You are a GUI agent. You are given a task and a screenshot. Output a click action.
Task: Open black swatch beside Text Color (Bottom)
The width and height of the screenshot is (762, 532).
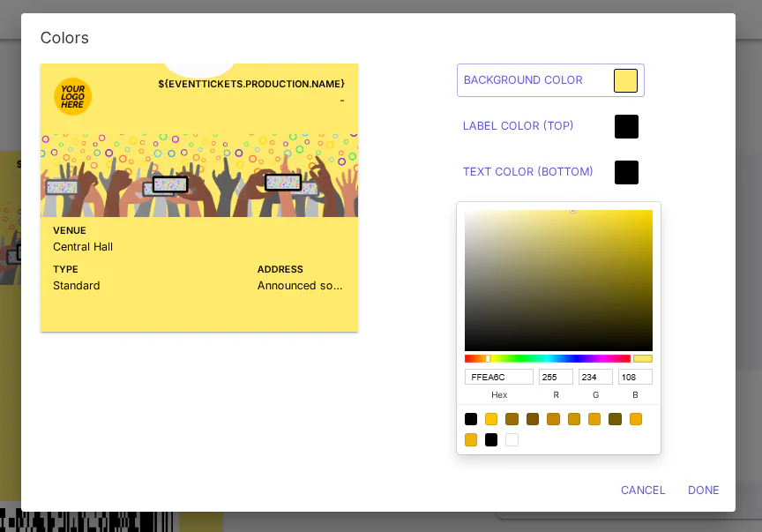point(626,172)
